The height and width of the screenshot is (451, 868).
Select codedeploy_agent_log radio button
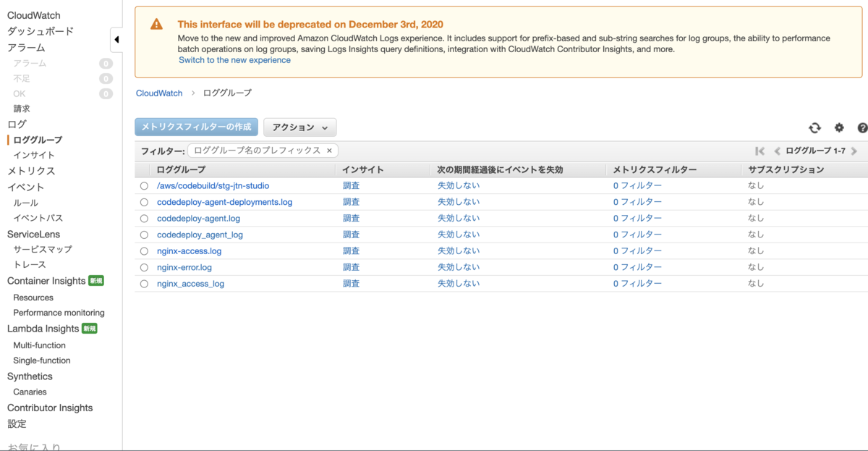pyautogui.click(x=144, y=235)
